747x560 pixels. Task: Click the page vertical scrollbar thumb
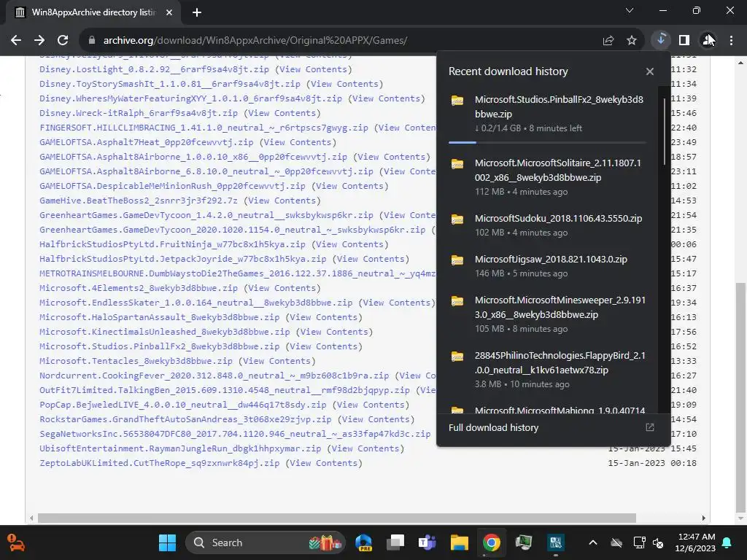[x=740, y=396]
